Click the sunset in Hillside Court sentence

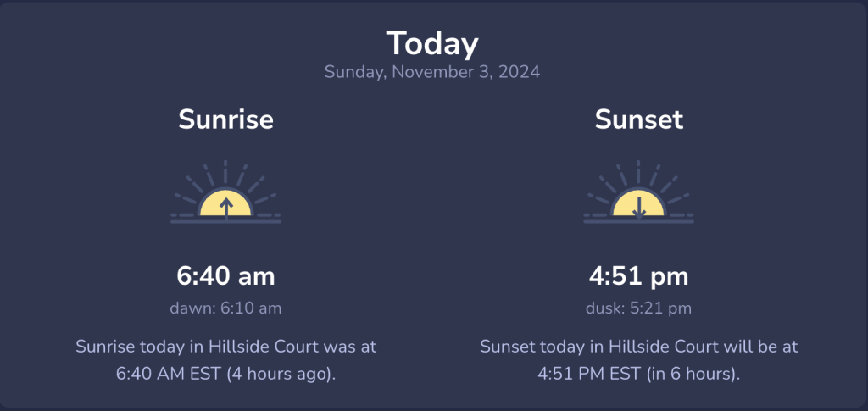pyautogui.click(x=639, y=360)
